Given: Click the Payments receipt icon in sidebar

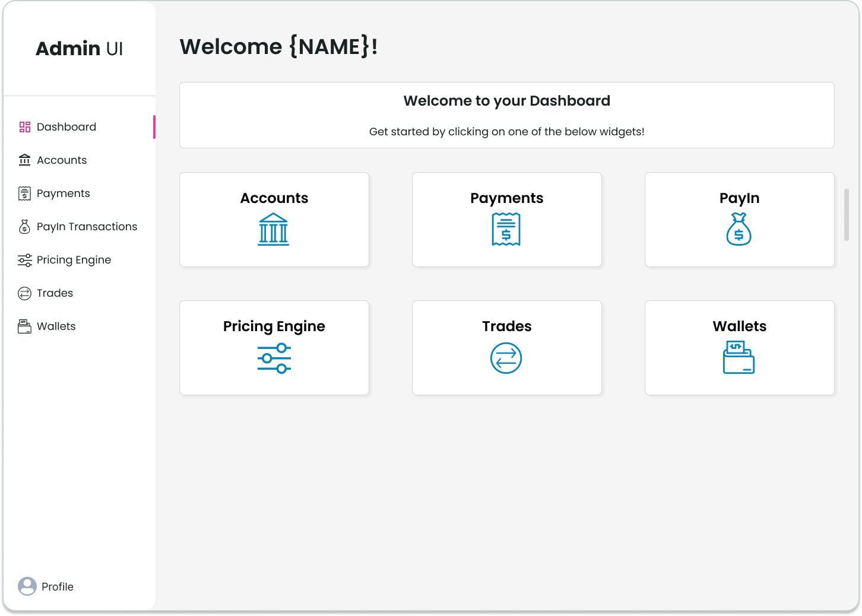Looking at the screenshot, I should 24,193.
